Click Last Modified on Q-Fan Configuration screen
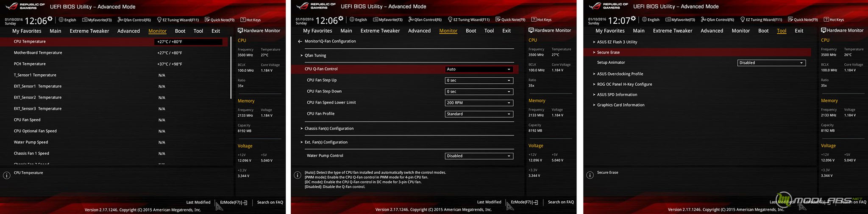868x214 pixels. pos(489,202)
